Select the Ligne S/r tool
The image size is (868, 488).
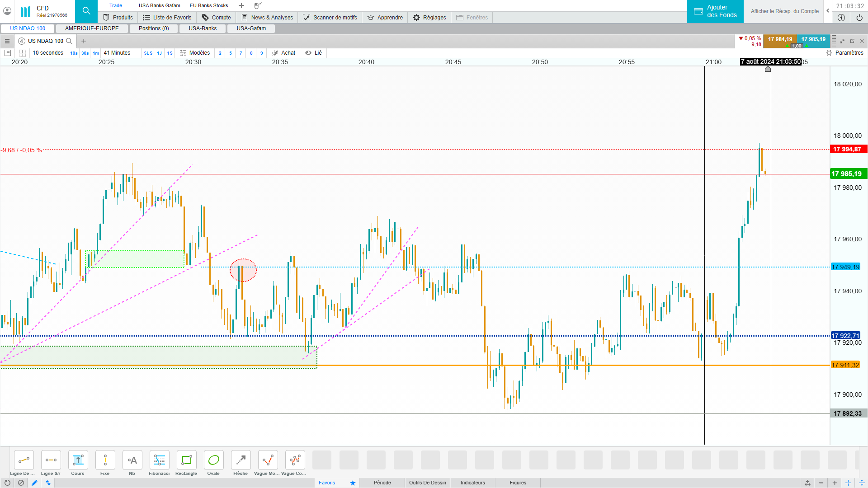51,460
